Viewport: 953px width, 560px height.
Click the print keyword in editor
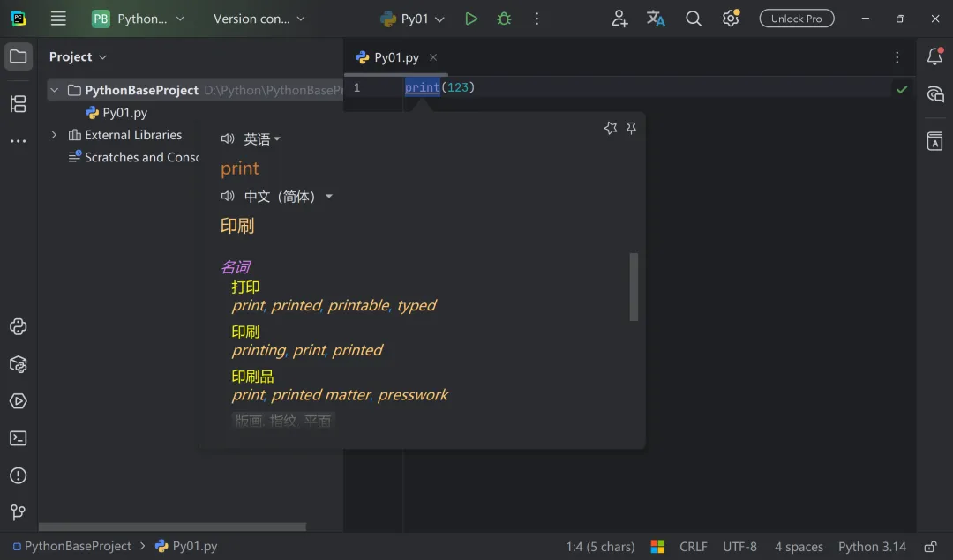(x=422, y=87)
